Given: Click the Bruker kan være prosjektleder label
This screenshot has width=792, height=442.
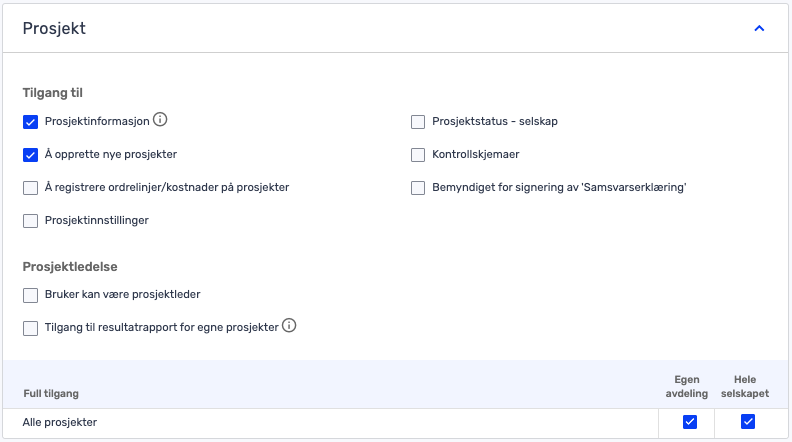Looking at the screenshot, I should [123, 294].
